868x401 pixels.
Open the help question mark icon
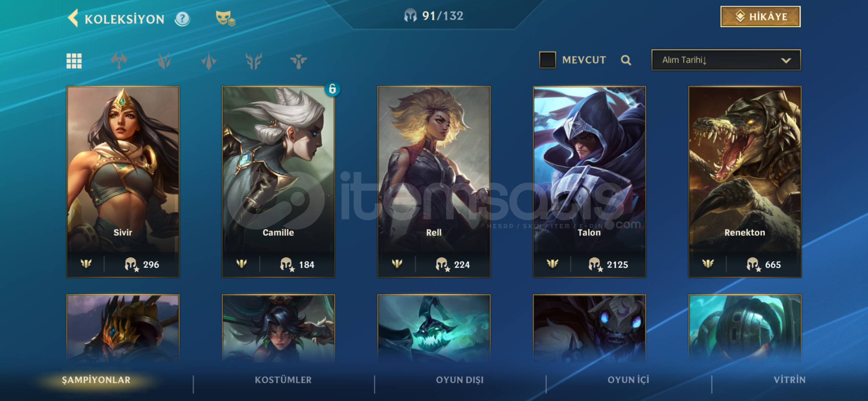point(182,19)
